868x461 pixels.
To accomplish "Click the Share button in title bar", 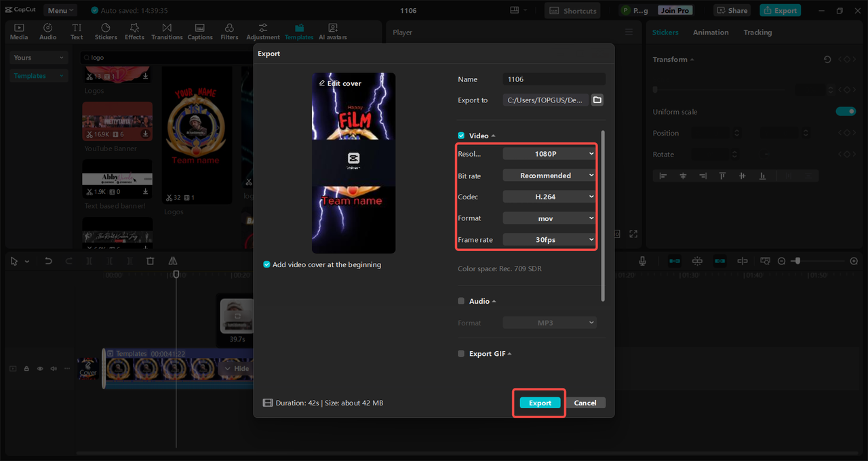I will (x=732, y=10).
